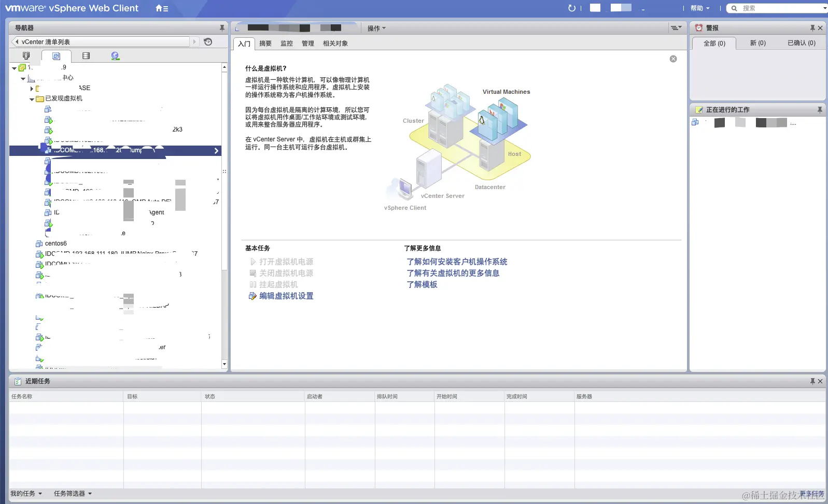The height and width of the screenshot is (504, 828).
Task: Open the 了解模板 link
Action: point(422,284)
